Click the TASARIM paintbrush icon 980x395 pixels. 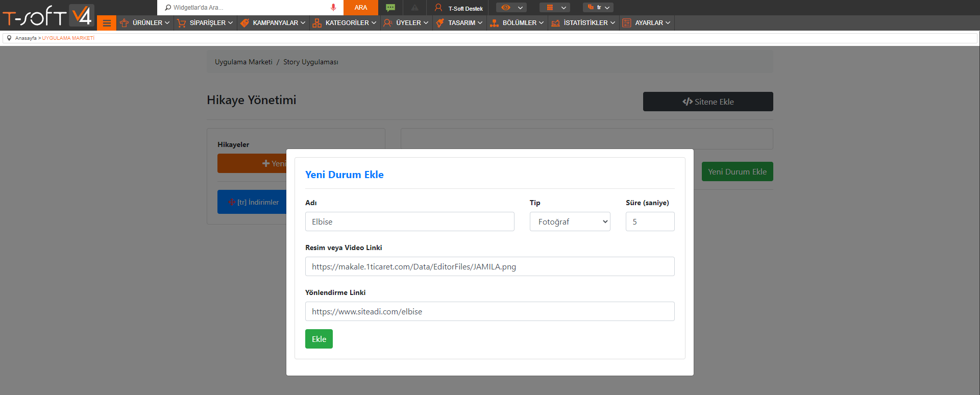click(x=440, y=23)
